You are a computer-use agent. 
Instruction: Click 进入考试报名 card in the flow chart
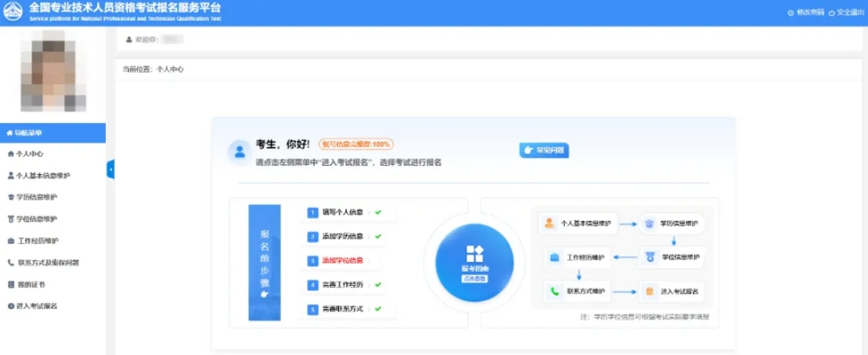[672, 291]
